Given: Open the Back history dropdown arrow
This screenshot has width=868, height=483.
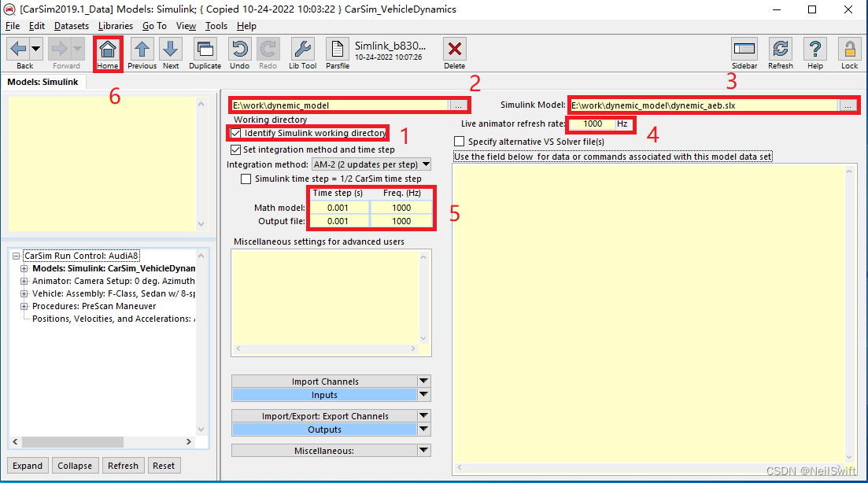Looking at the screenshot, I should tap(35, 50).
